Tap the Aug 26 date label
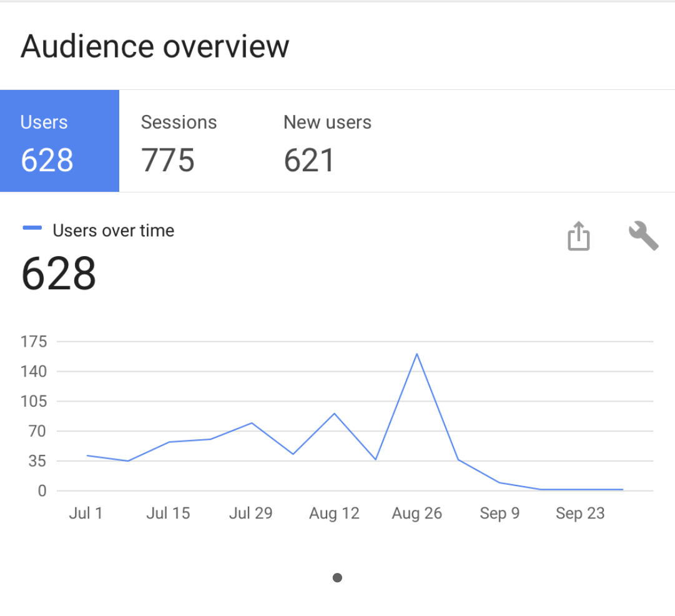Image resolution: width=675 pixels, height=616 pixels. coord(416,514)
